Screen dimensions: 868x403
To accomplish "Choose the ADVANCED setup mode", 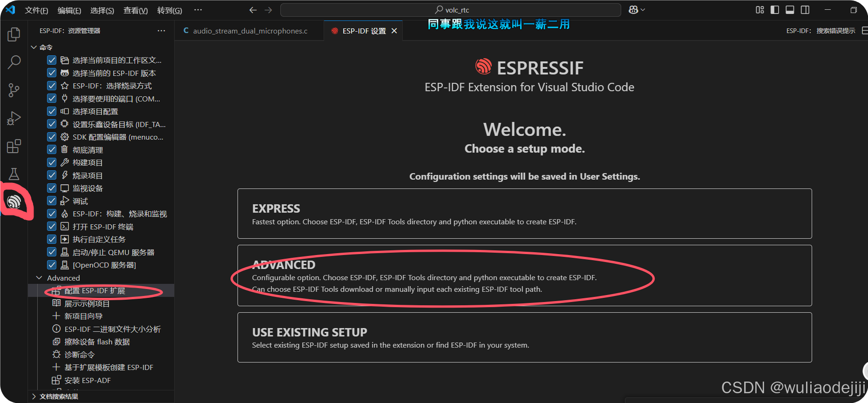I will click(524, 275).
